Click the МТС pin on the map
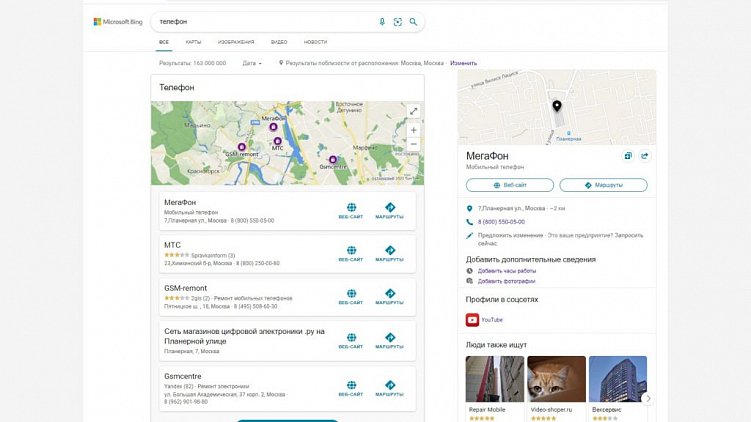751x422 pixels. click(277, 141)
